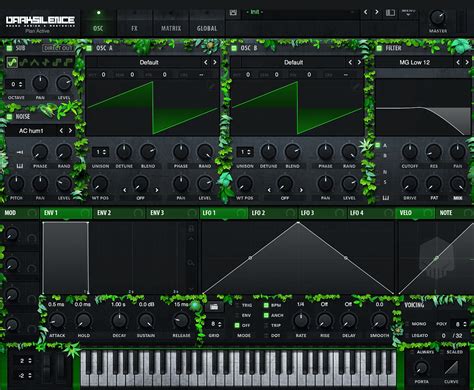The width and height of the screenshot is (474, 390).
Task: Click the MASTER volume knob
Action: tap(438, 18)
